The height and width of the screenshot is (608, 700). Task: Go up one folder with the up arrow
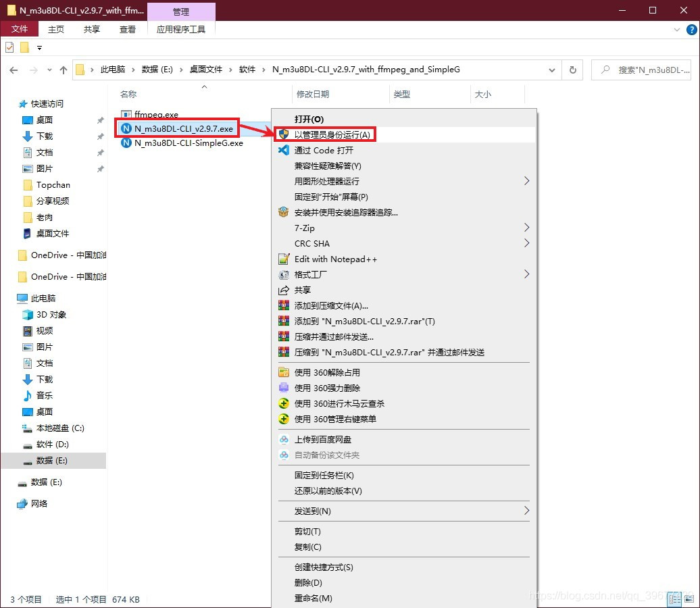(63, 70)
